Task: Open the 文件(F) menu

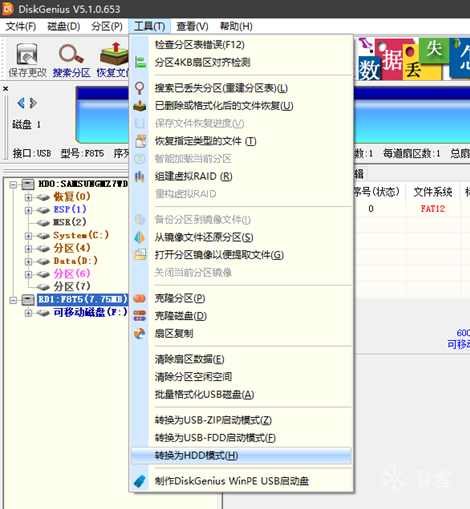Action: [x=21, y=26]
